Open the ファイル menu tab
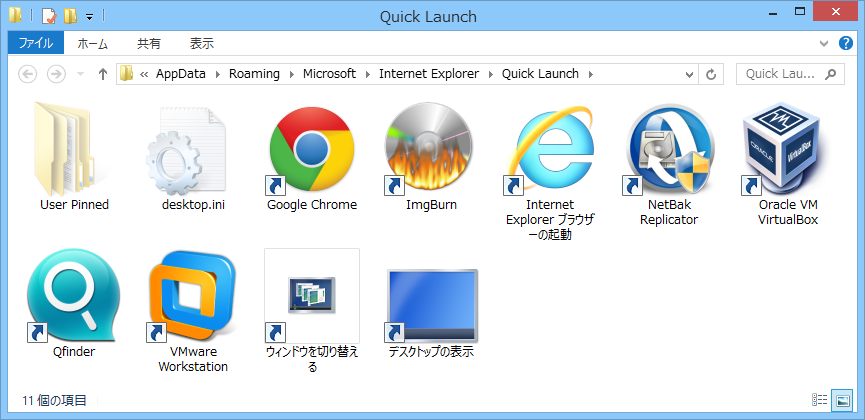The width and height of the screenshot is (865, 420). coord(36,44)
